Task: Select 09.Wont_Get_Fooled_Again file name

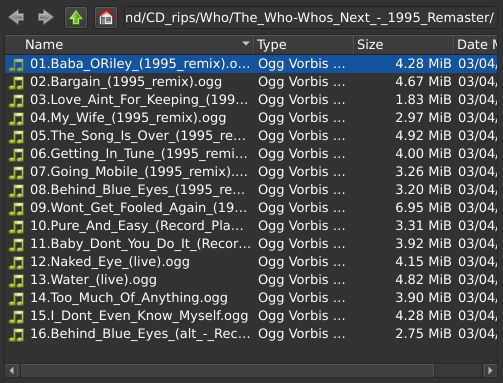Action: coord(139,208)
